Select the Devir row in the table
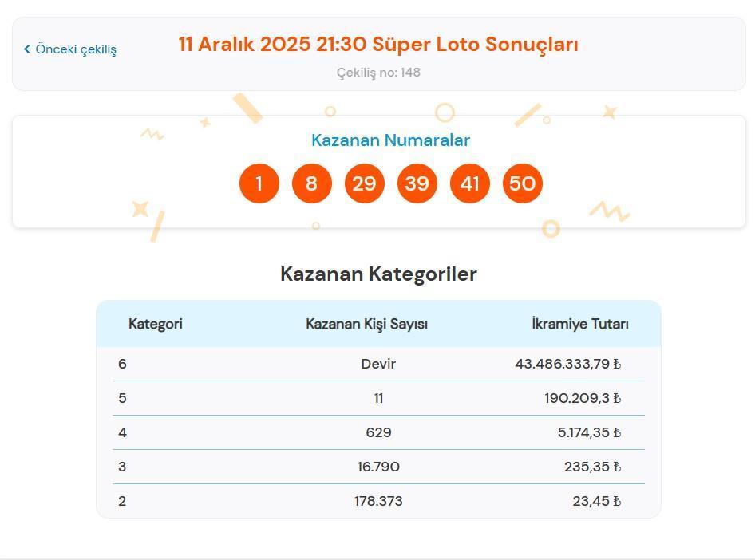Image resolution: width=755 pixels, height=560 pixels. (377, 364)
